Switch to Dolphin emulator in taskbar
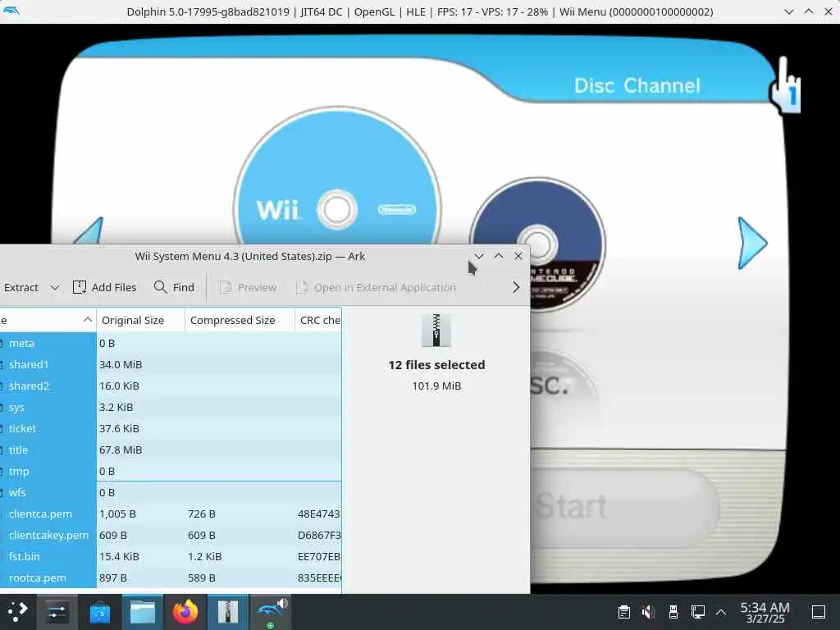The width and height of the screenshot is (840, 630). (271, 611)
